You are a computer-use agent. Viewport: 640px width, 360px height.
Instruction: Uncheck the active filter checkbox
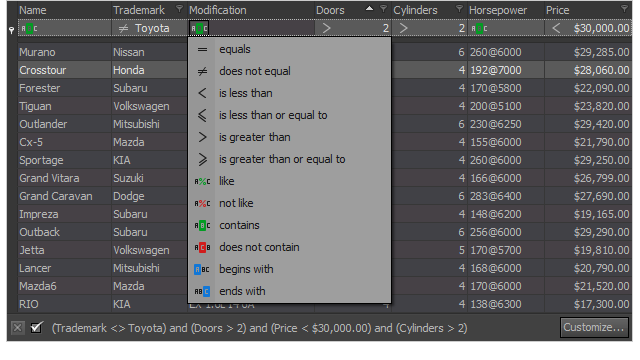(x=36, y=327)
